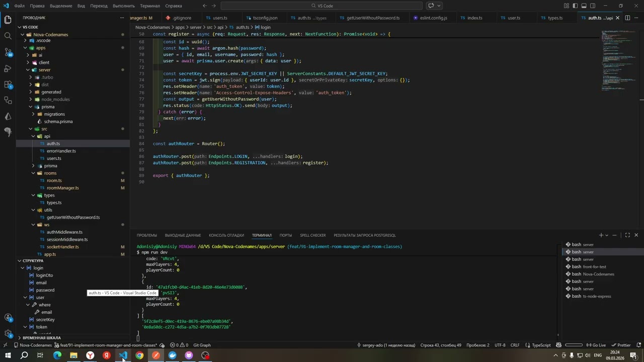Open the ПРОБЛЕМЫ panel tab
The height and width of the screenshot is (362, 644).
(x=147, y=235)
